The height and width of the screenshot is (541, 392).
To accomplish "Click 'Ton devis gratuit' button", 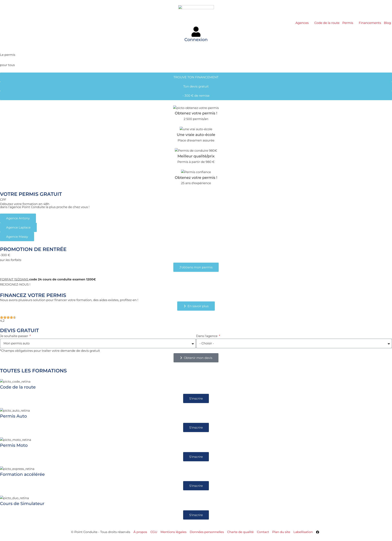I will click(x=196, y=86).
